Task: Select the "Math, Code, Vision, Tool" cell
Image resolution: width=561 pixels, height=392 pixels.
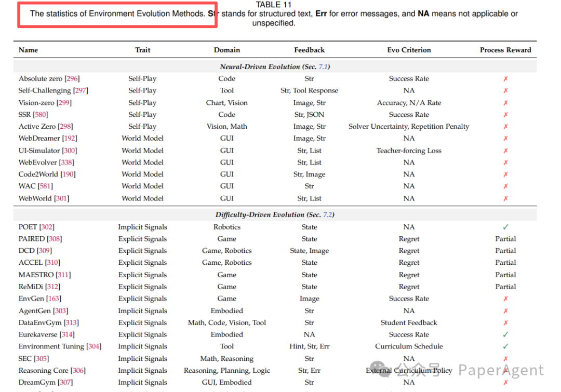Action: [x=227, y=322]
